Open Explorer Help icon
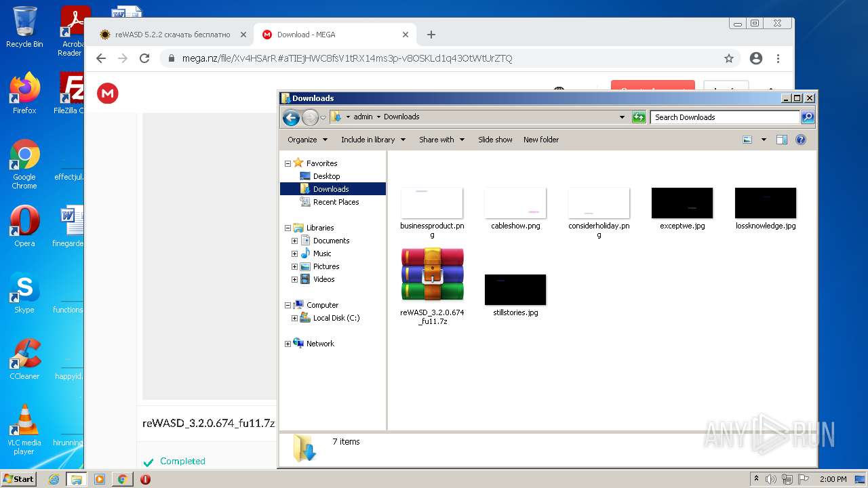 801,140
